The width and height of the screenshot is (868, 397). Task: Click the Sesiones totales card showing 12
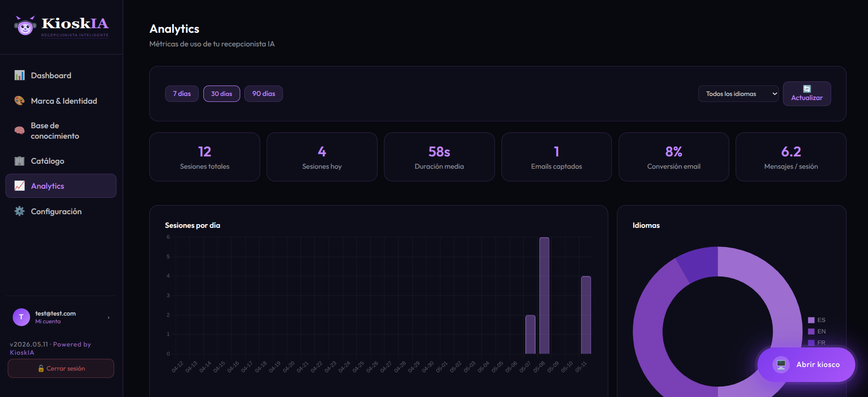pos(205,157)
